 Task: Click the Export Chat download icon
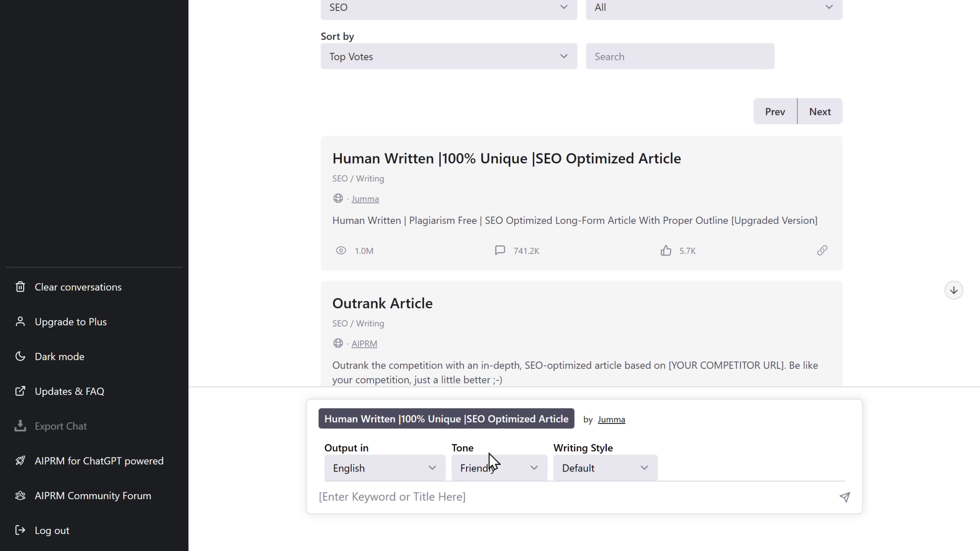tap(20, 426)
